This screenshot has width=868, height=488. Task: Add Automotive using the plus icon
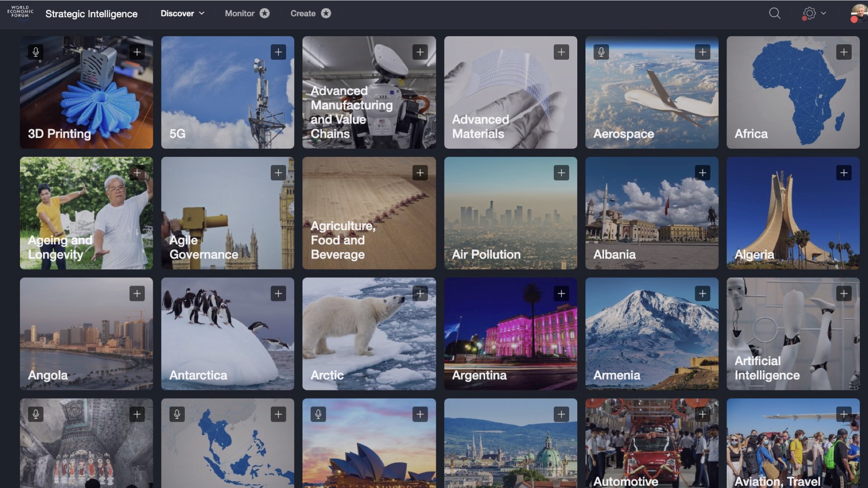coord(703,414)
